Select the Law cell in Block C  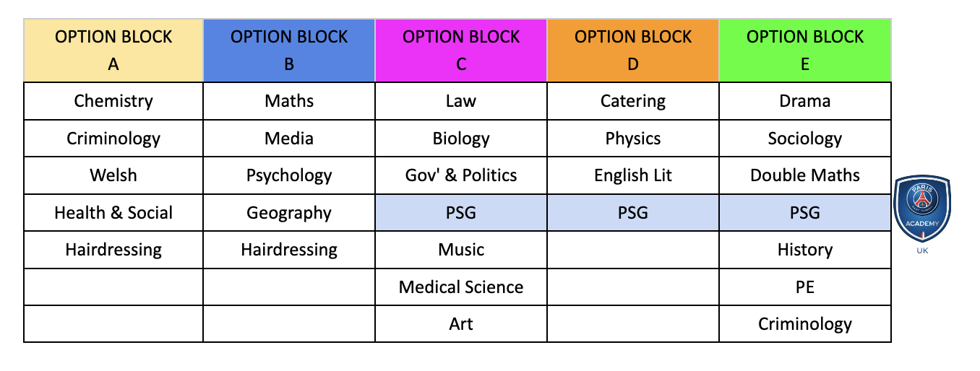[x=461, y=101]
